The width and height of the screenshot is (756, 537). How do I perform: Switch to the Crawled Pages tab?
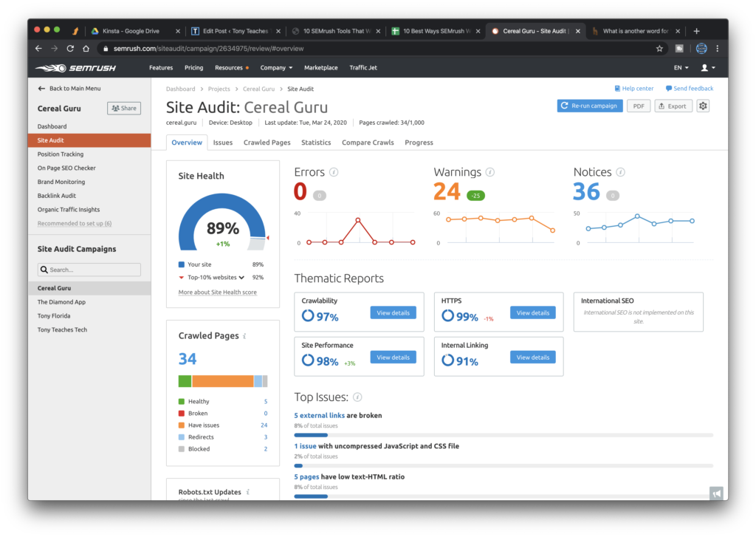(x=267, y=143)
